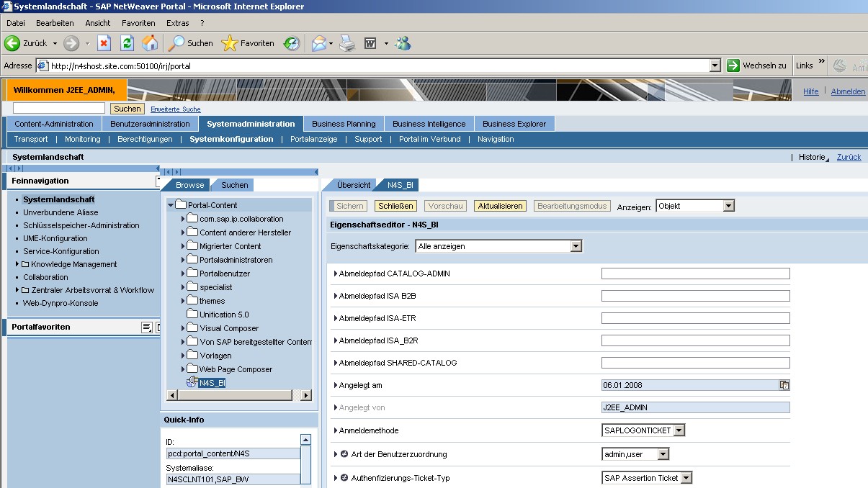
Task: Click the Aktualisieren button
Action: pyautogui.click(x=500, y=206)
